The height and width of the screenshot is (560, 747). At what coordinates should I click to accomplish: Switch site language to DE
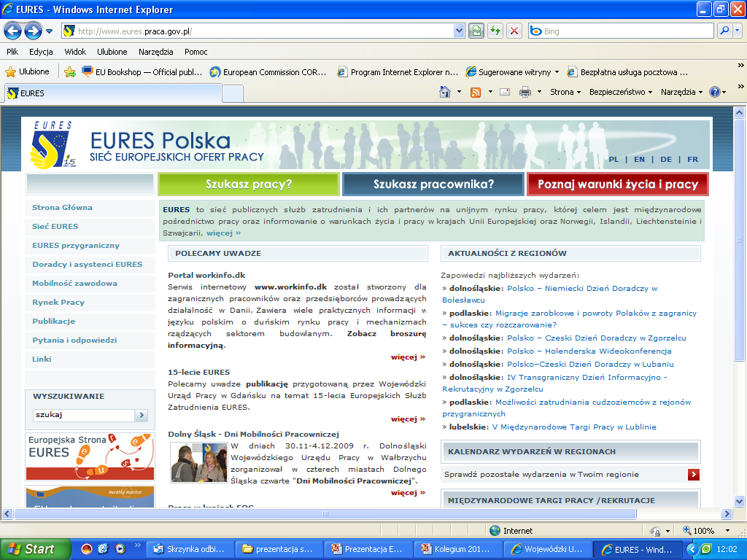666,160
